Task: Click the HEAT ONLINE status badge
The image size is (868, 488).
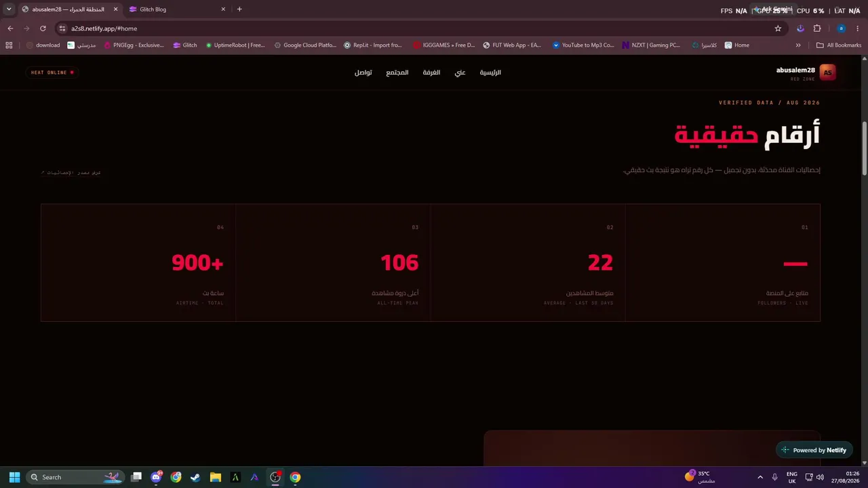Action: coord(52,73)
